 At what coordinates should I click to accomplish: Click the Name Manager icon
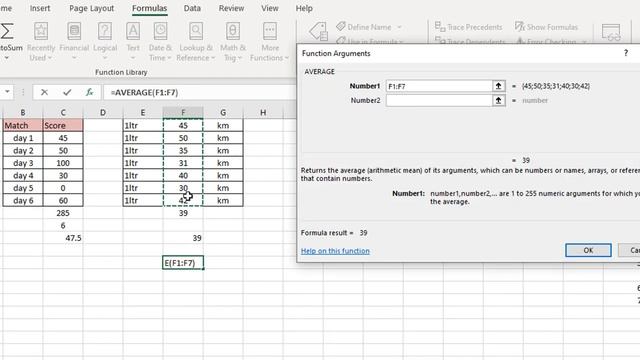tap(318, 32)
